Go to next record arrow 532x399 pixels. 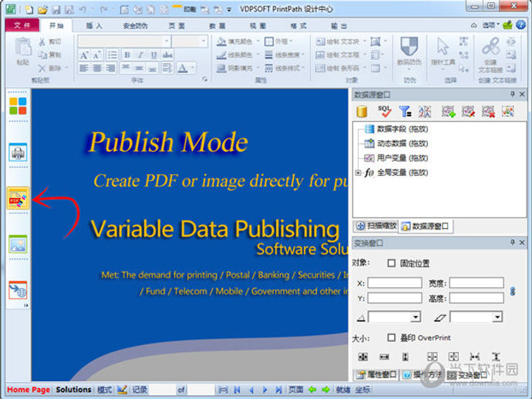(265, 391)
